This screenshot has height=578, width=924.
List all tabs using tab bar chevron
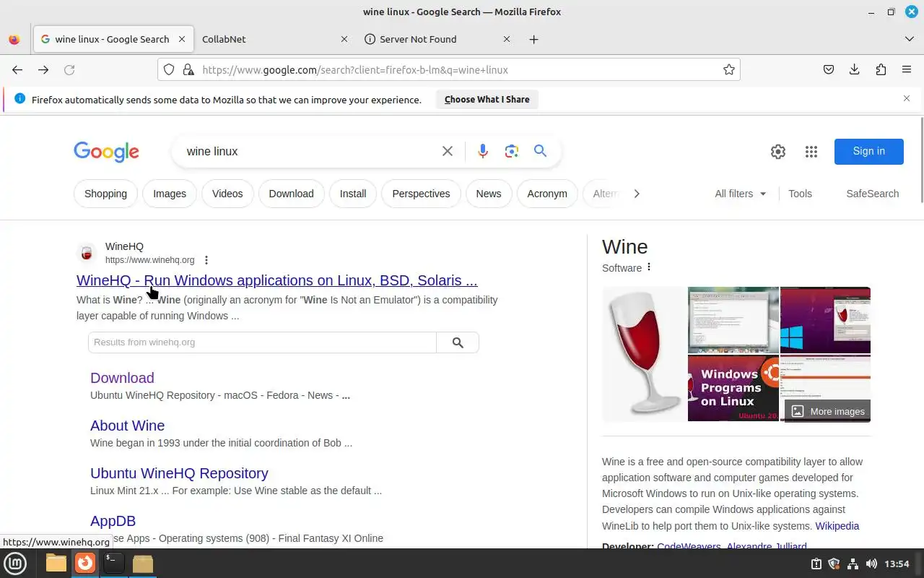909,39
